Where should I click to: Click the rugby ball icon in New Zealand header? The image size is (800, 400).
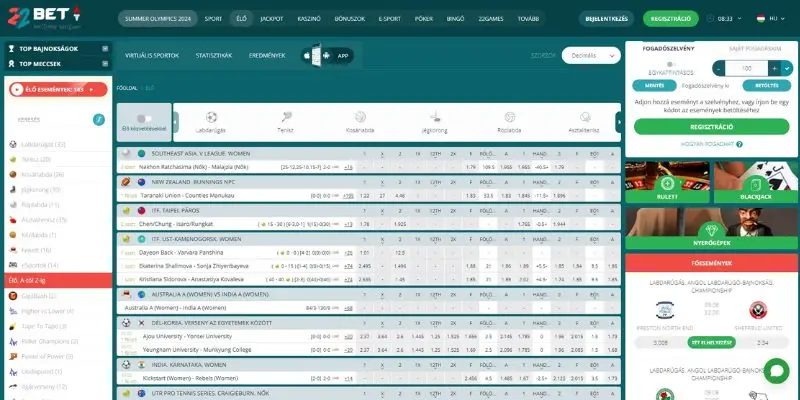[x=126, y=182]
